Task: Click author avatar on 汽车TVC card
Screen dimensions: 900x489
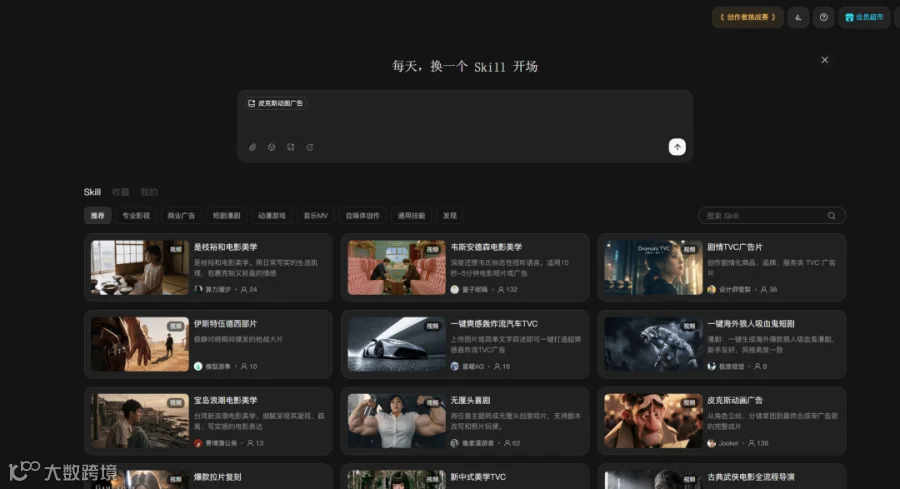Action: coord(455,366)
